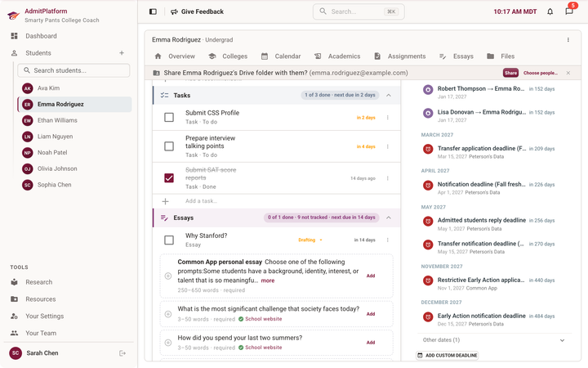The width and height of the screenshot is (588, 368).
Task: Open the notifications bell
Action: click(550, 11)
